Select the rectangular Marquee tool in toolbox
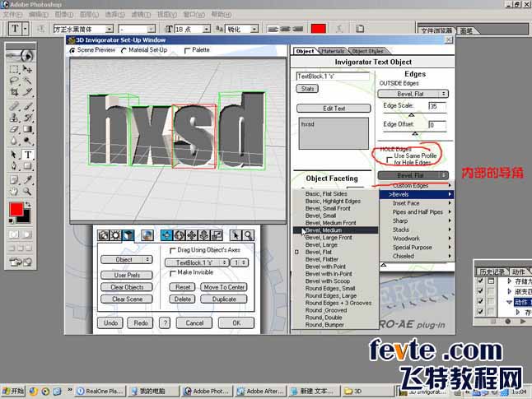 [x=13, y=69]
